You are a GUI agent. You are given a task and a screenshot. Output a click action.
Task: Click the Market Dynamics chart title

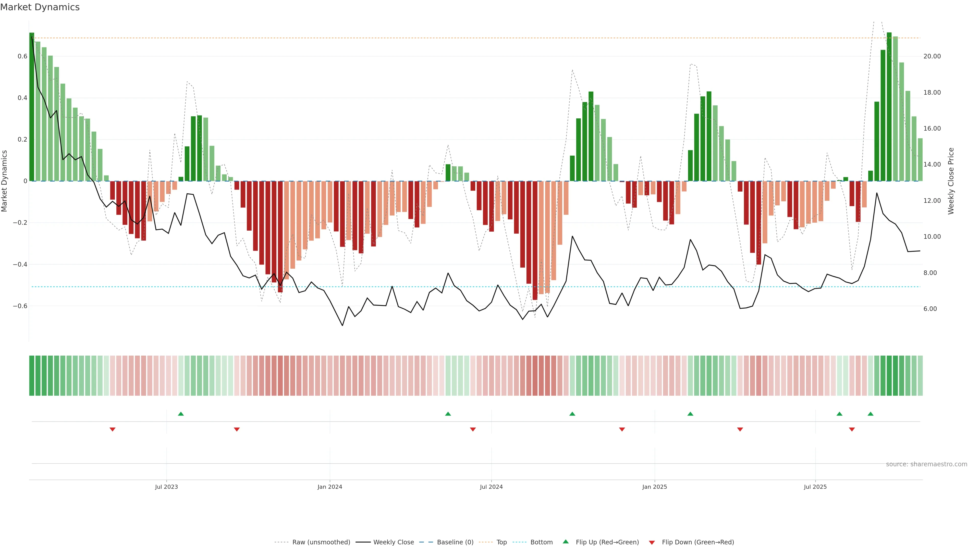(x=40, y=7)
